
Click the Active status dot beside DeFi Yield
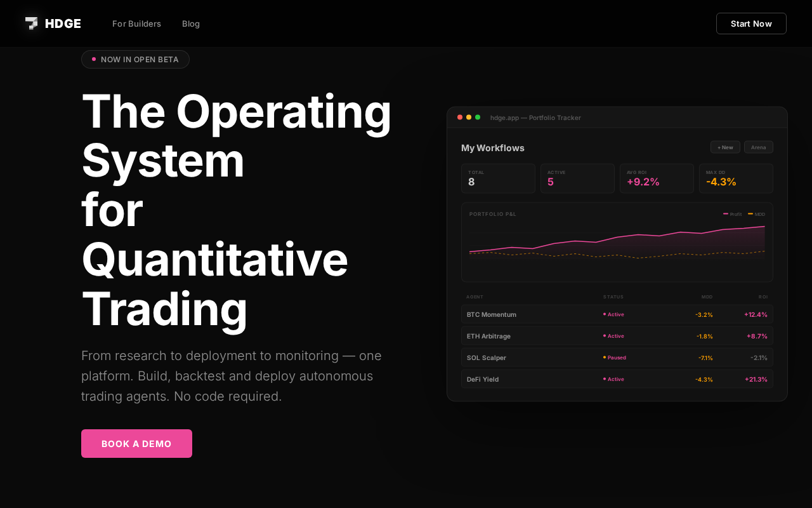(x=604, y=378)
